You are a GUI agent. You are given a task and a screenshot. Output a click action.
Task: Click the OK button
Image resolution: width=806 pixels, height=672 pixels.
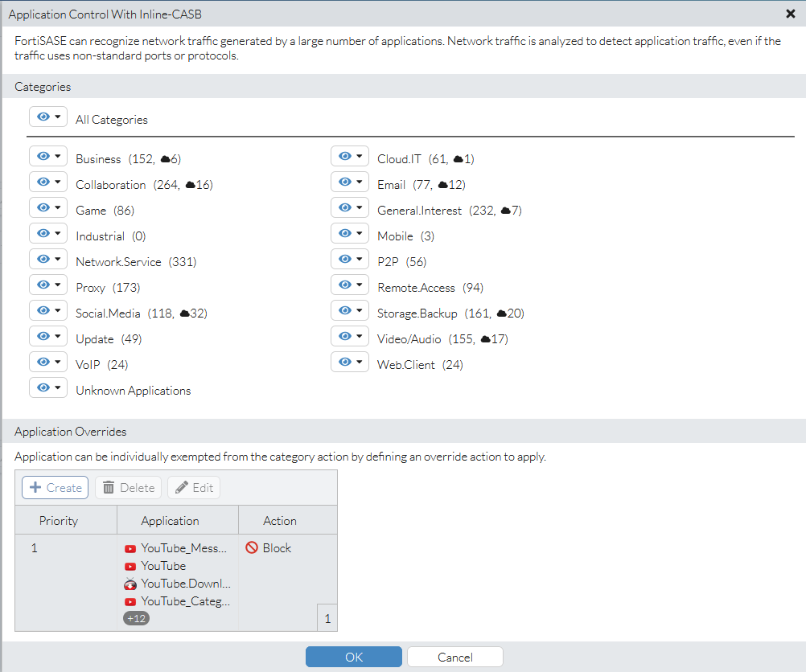[353, 656]
